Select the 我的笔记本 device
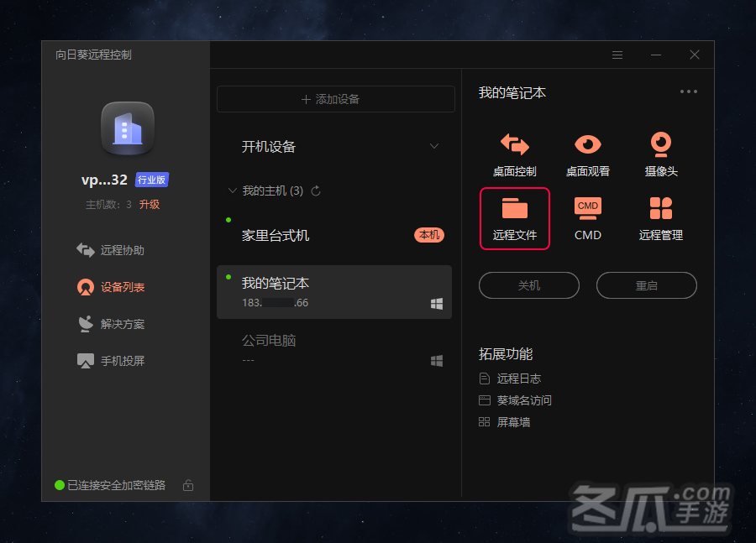This screenshot has width=756, height=543. [x=334, y=292]
